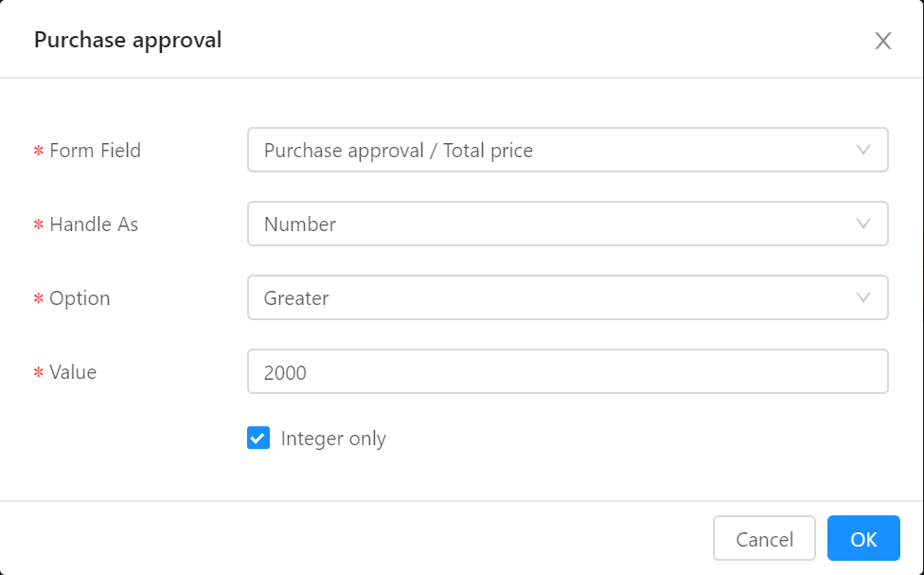
Task: Cancel the purchase approval condition
Action: tap(764, 538)
